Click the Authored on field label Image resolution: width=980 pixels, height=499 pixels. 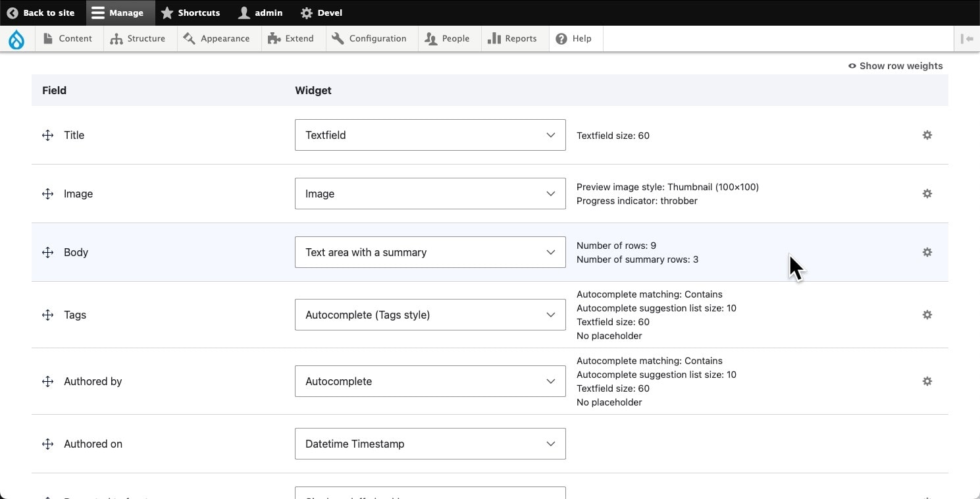tap(93, 444)
